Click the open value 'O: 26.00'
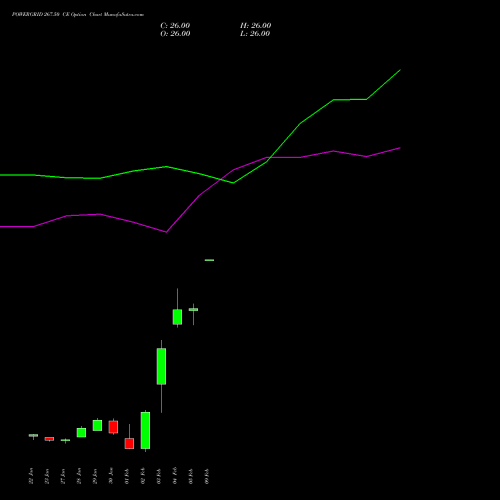Image resolution: width=500 pixels, height=500 pixels. point(175,34)
